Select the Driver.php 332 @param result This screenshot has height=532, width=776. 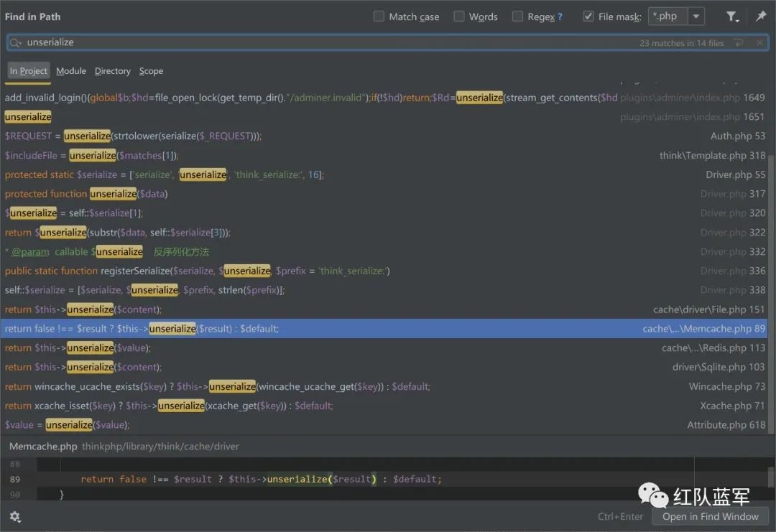point(384,252)
